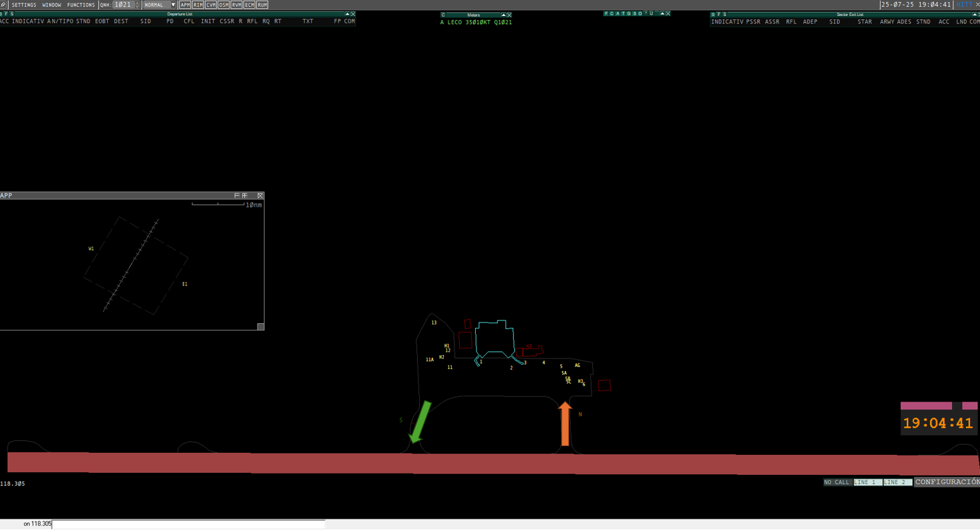
Task: Collapse the F C A T G S O panel arrow
Action: pos(662,13)
